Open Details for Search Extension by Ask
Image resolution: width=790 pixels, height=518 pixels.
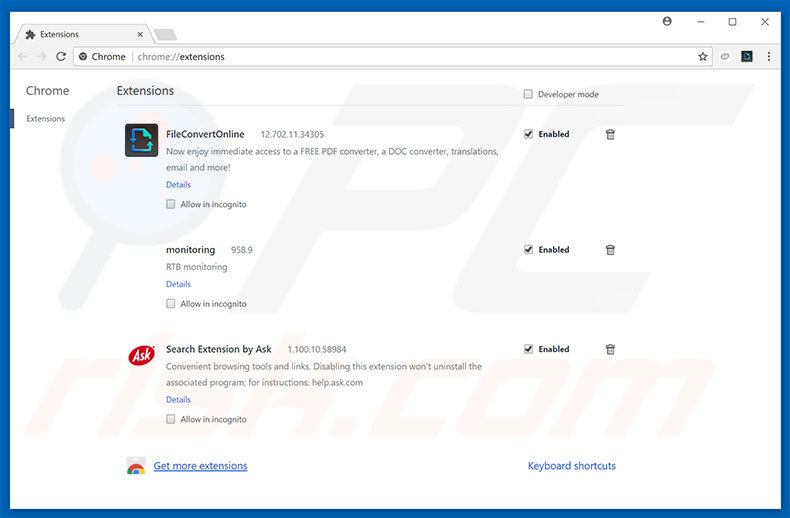(178, 399)
